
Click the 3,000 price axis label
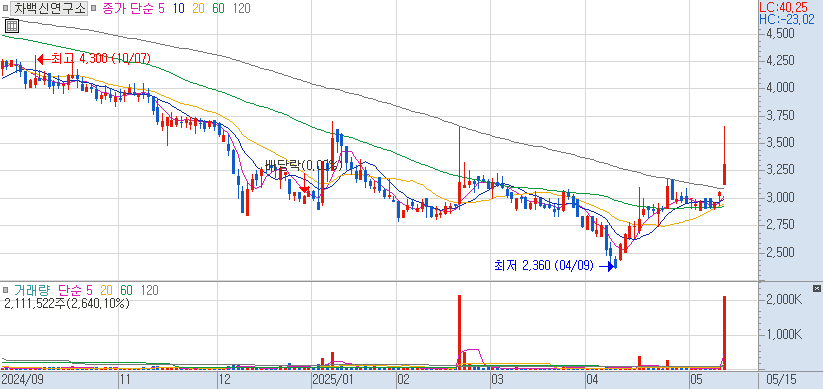coord(780,198)
